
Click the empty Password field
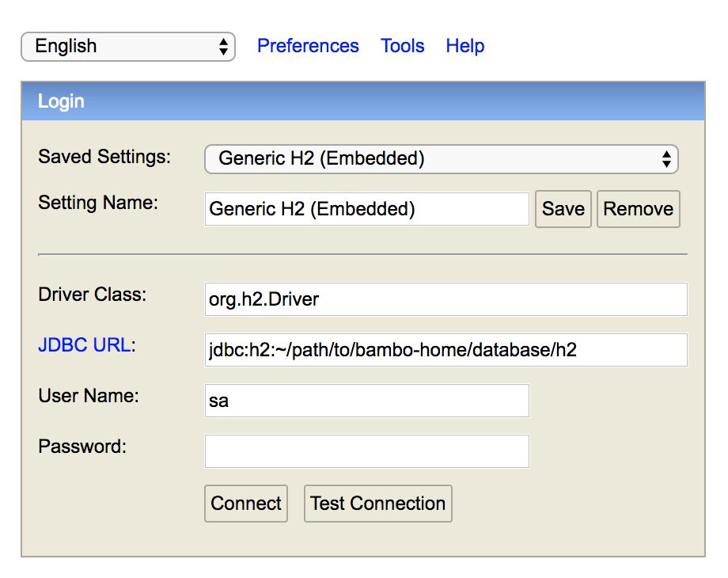coord(367,451)
